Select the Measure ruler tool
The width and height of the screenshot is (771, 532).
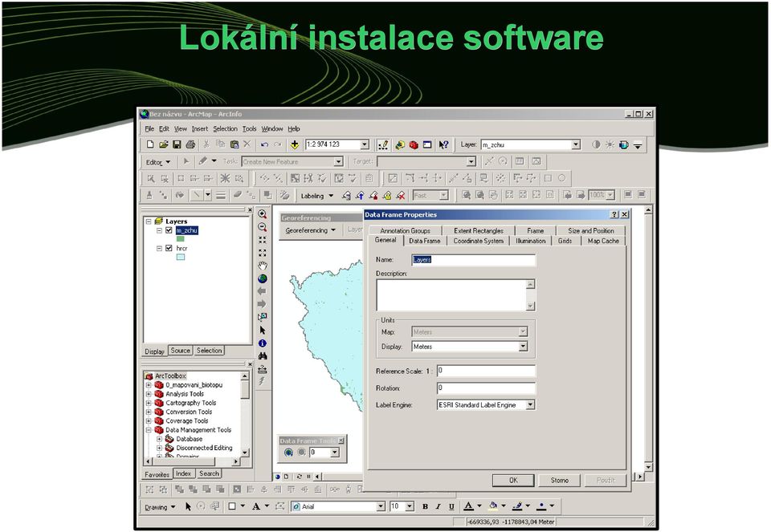[x=262, y=369]
